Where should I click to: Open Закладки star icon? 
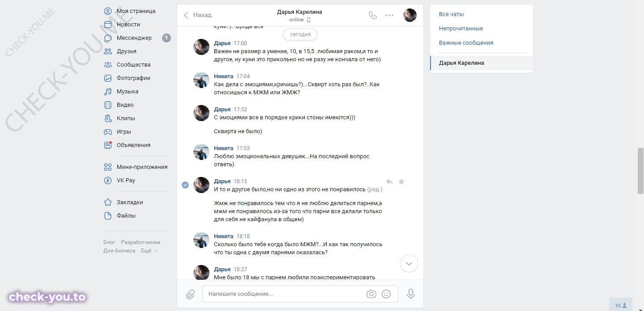(x=108, y=202)
